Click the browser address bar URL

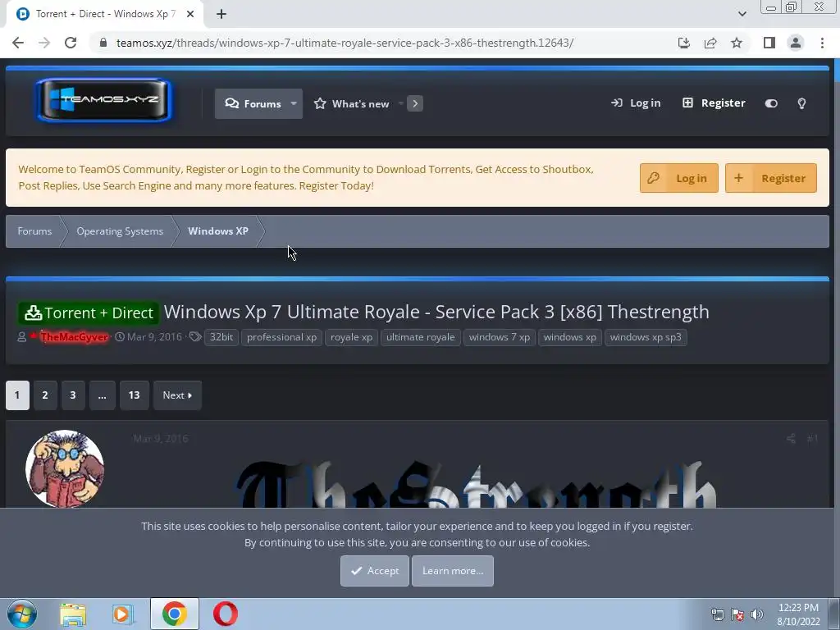coord(345,43)
